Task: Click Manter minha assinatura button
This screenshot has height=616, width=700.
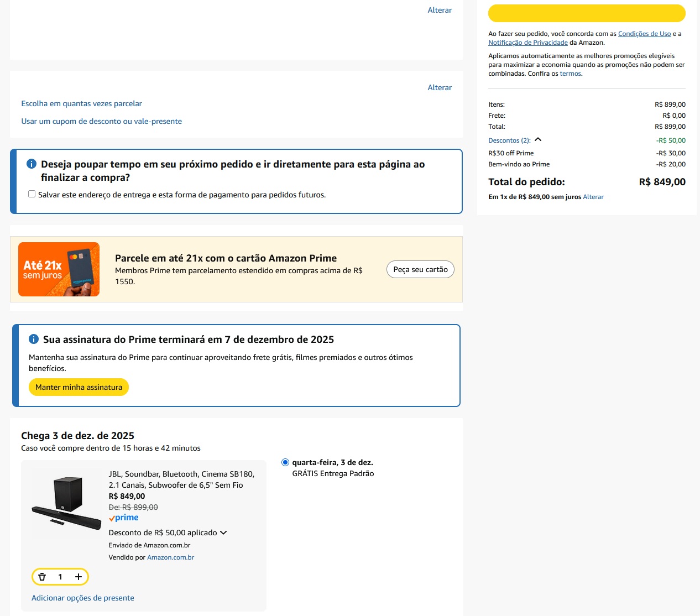Action: (79, 387)
